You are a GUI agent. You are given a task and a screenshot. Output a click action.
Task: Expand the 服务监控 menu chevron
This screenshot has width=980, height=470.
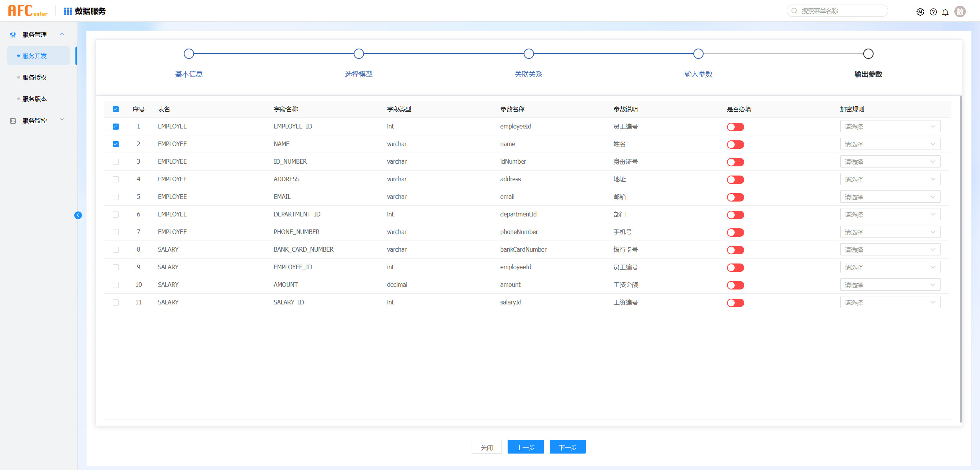click(62, 120)
